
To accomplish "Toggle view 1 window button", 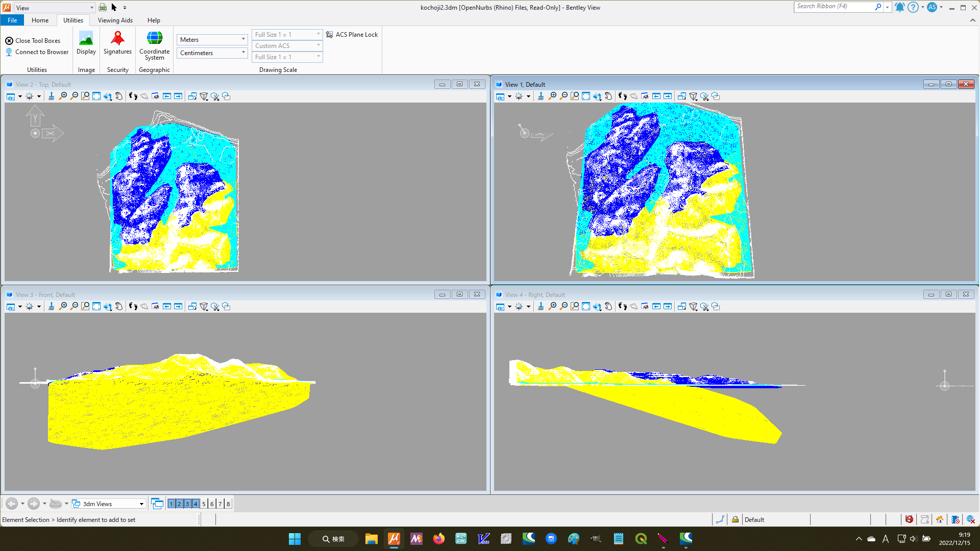I will [171, 504].
